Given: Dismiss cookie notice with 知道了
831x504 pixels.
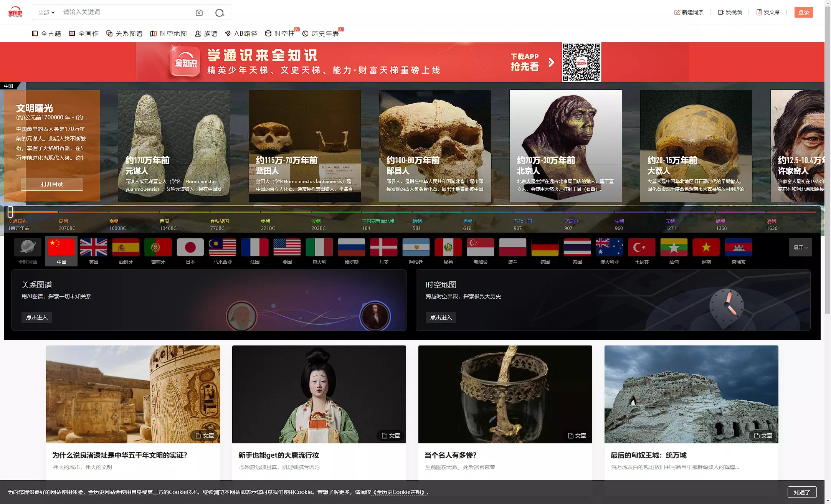Looking at the screenshot, I should [802, 492].
